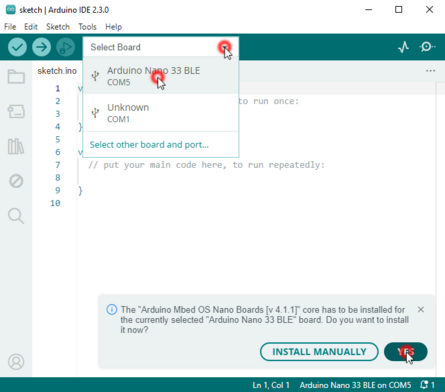The width and height of the screenshot is (445, 392).
Task: Open the Sketch menu
Action: [x=58, y=27]
